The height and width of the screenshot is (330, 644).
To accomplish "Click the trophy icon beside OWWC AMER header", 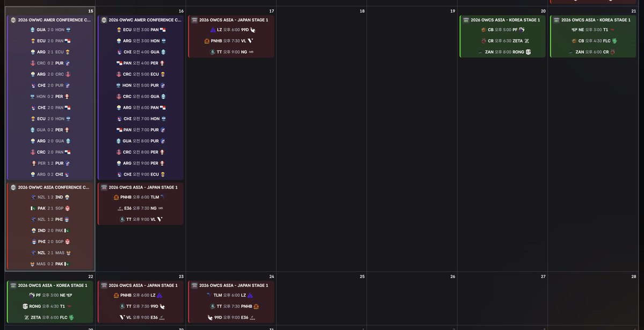I will coord(12,19).
